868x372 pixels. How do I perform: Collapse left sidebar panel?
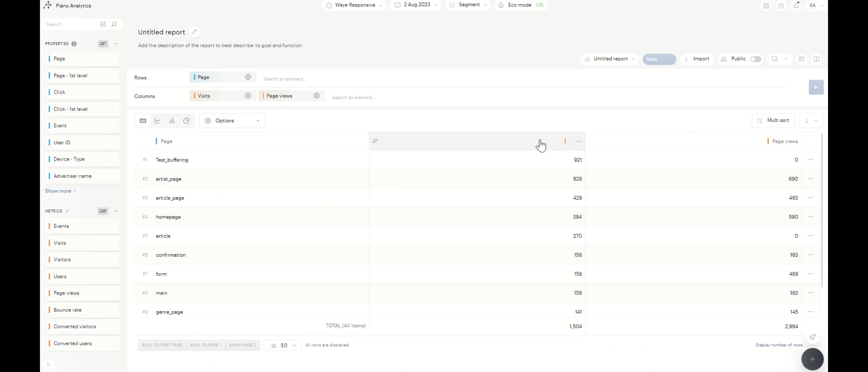click(x=49, y=364)
